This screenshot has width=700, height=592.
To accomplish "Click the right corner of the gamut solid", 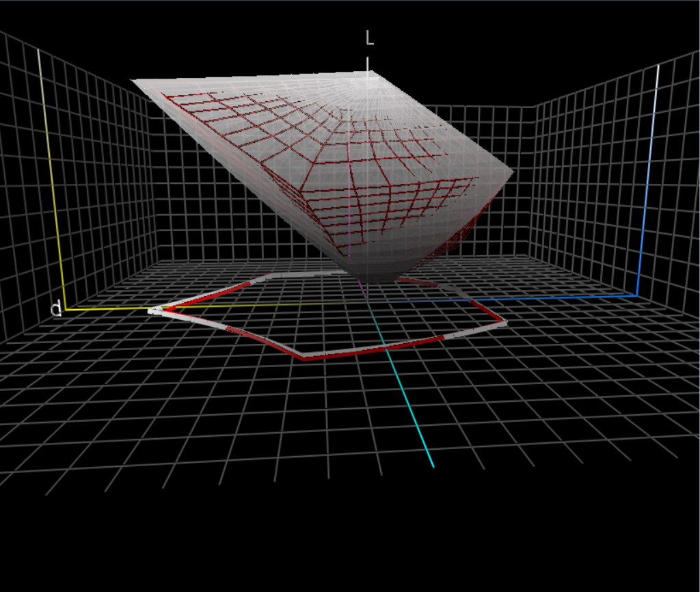I will click(x=511, y=171).
